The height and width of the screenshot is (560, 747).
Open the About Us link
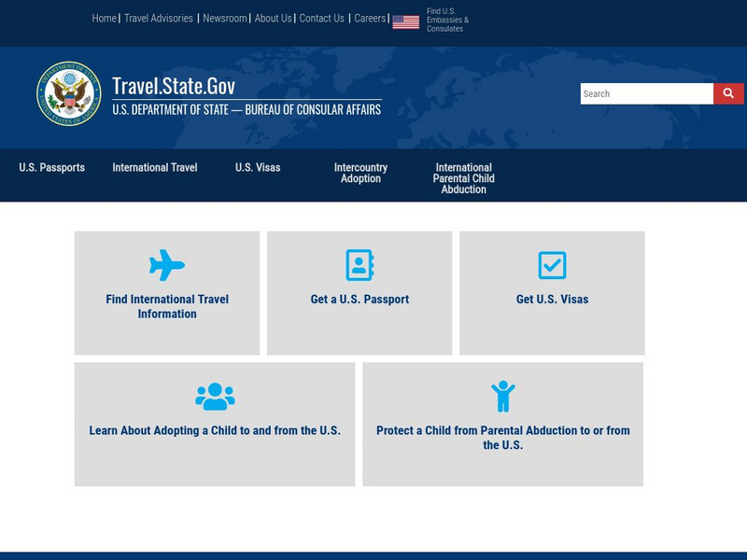[x=273, y=18]
